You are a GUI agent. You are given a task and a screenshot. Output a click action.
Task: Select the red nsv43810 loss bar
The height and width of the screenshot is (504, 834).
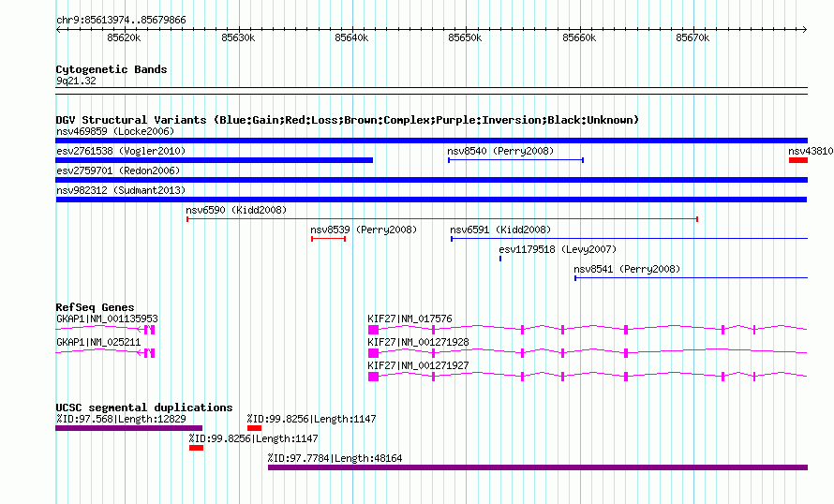point(798,160)
